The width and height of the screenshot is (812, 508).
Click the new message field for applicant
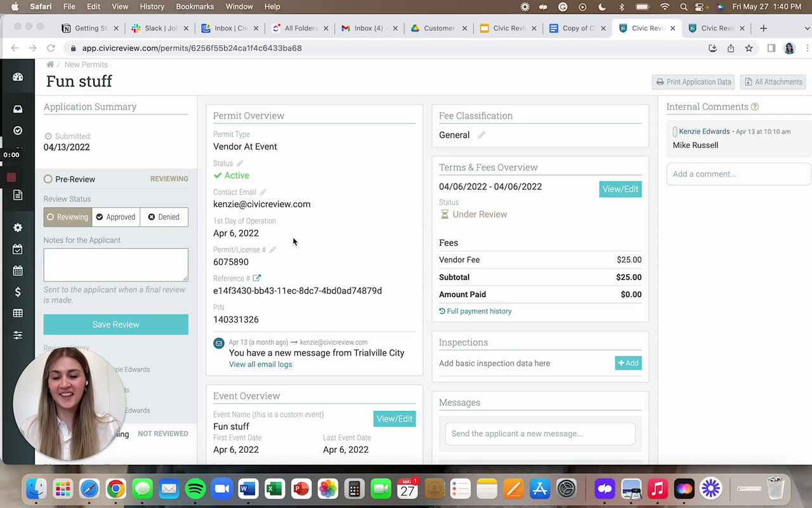[540, 434]
